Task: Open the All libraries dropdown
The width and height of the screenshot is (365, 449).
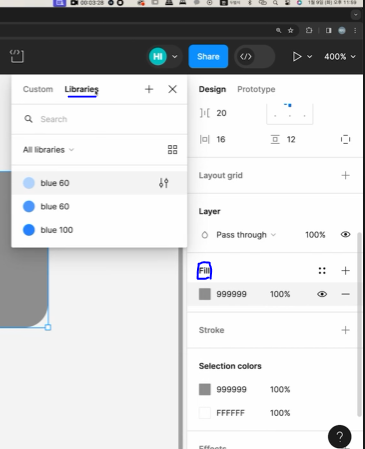Action: point(48,150)
